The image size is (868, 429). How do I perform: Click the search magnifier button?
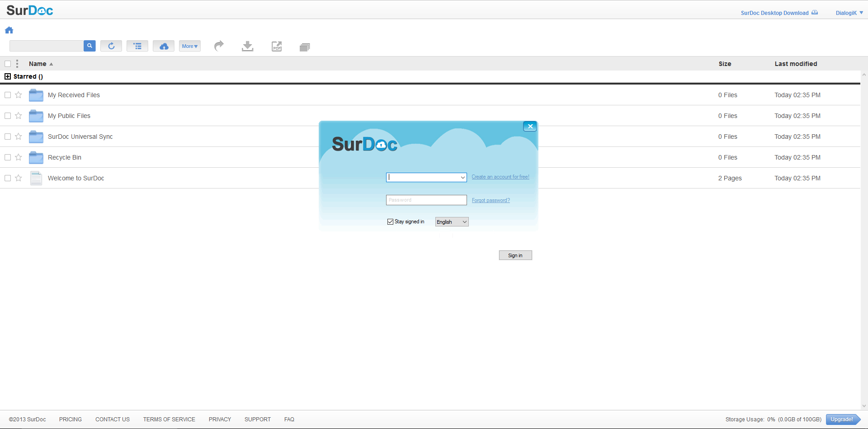pos(90,46)
